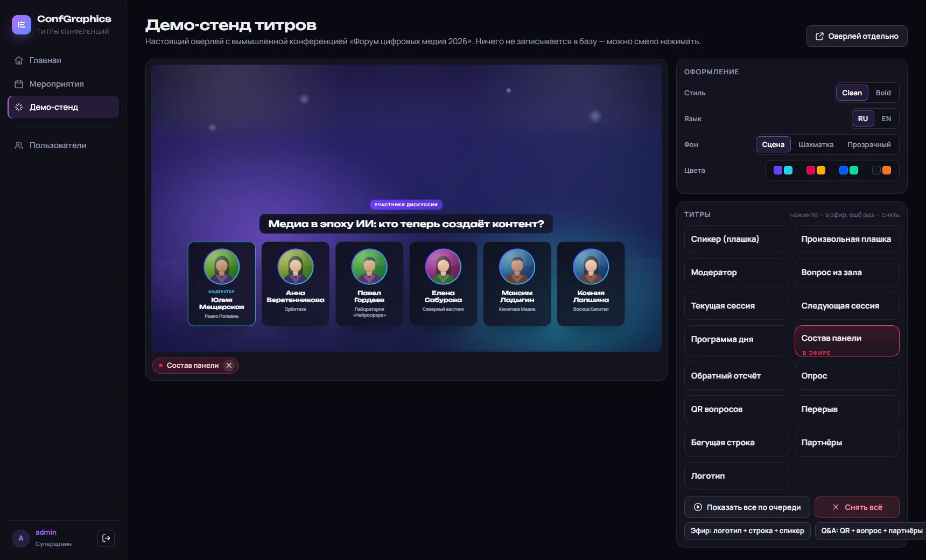Click the admin avatar circle
This screenshot has width=926, height=560.
21,538
